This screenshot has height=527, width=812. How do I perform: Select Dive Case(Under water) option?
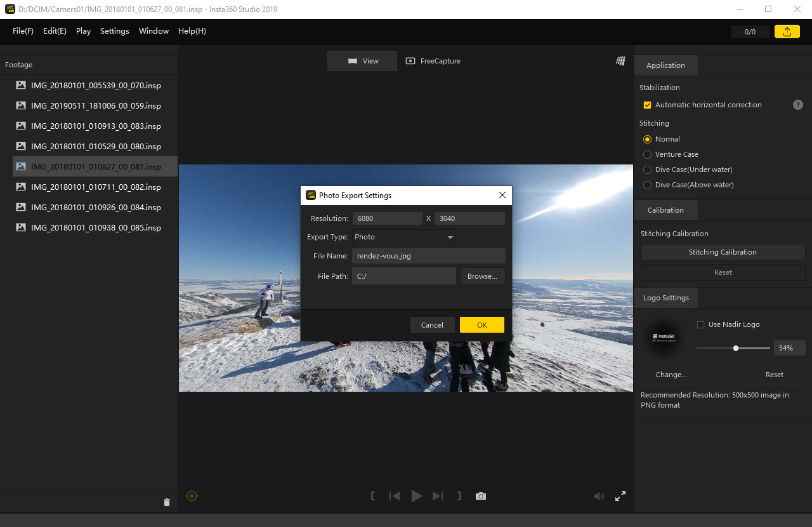[x=647, y=170]
